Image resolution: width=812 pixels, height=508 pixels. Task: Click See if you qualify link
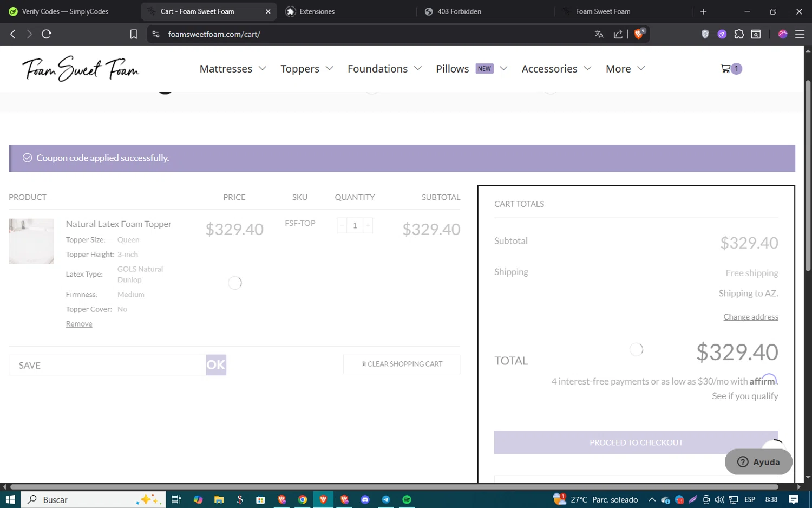tap(745, 396)
